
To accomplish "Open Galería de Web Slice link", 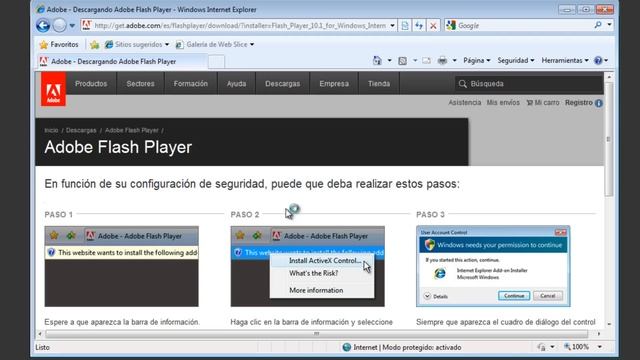I will [215, 44].
